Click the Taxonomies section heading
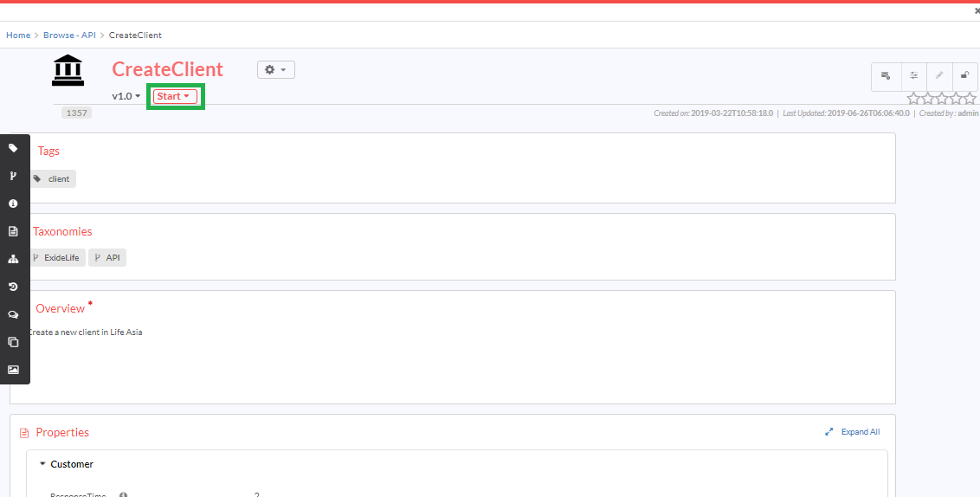Viewport: 980px width, 497px height. coord(62,231)
